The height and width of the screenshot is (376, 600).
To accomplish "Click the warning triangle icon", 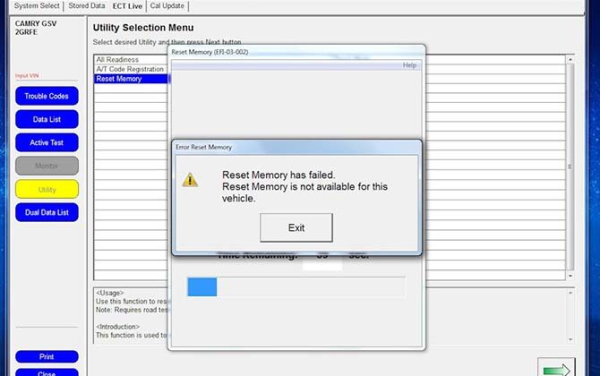I will (190, 180).
